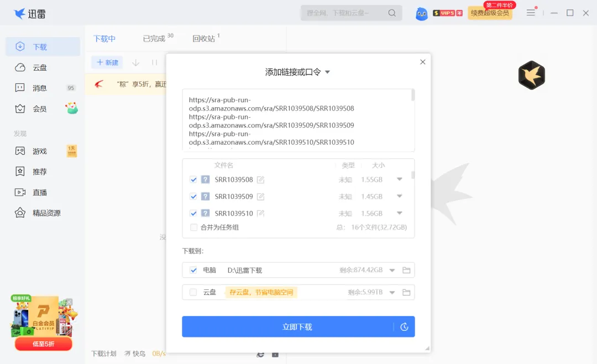Uncheck the SRR1039510 file checkbox
The width and height of the screenshot is (597, 364).
tap(193, 213)
